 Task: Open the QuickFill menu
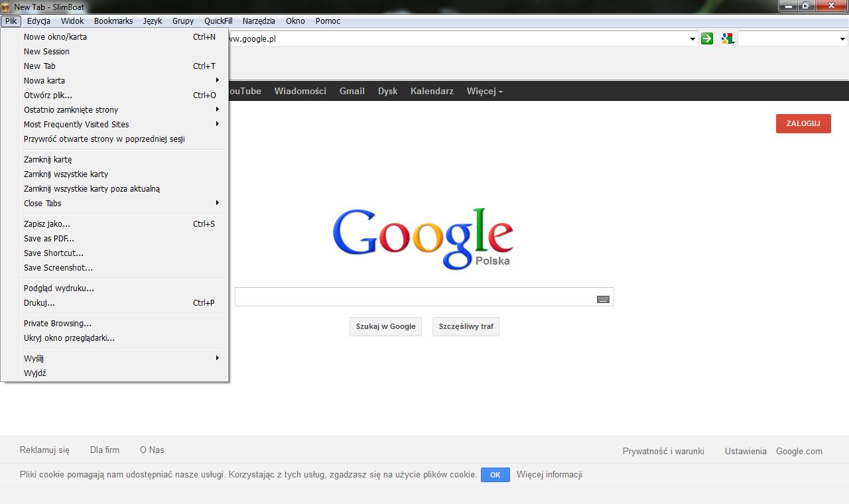pyautogui.click(x=218, y=21)
